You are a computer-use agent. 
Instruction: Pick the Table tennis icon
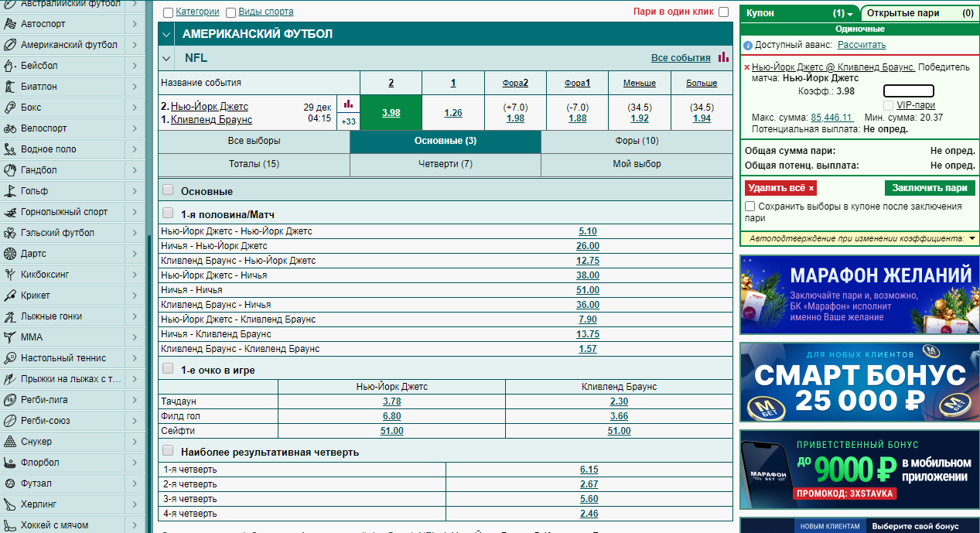coord(10,358)
